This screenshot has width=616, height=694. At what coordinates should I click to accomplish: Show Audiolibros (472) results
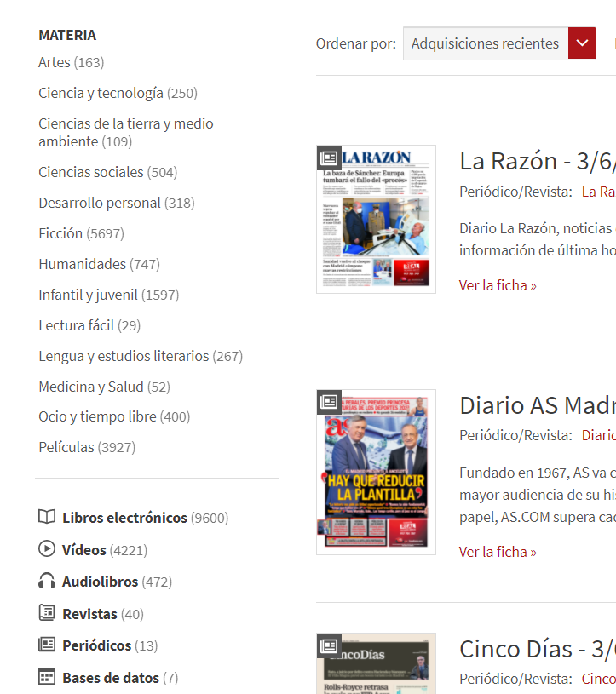[117, 582]
